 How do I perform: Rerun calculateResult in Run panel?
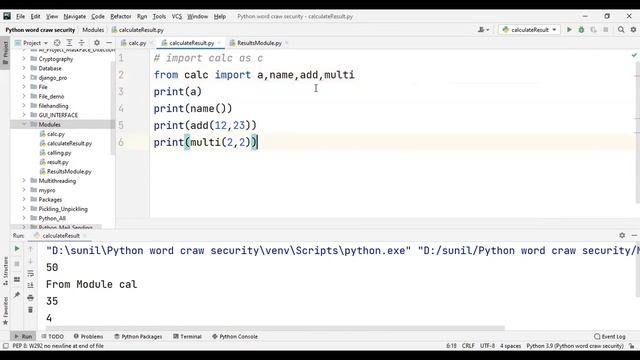pyautogui.click(x=17, y=249)
